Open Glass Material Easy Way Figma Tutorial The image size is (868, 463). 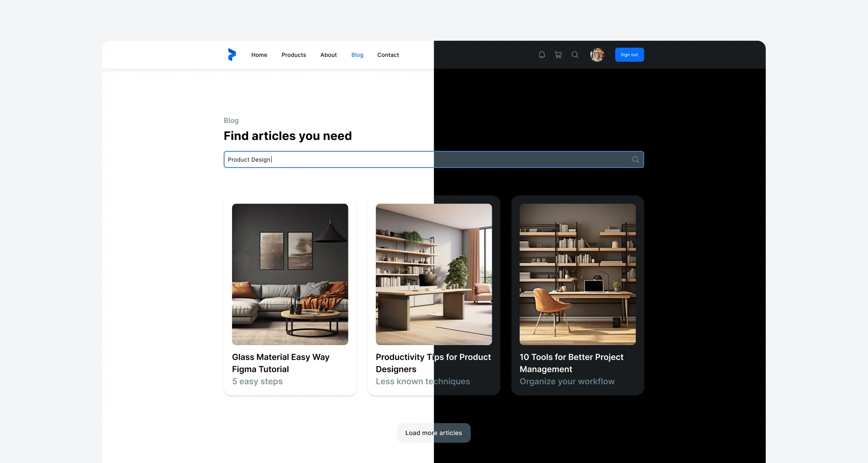281,363
